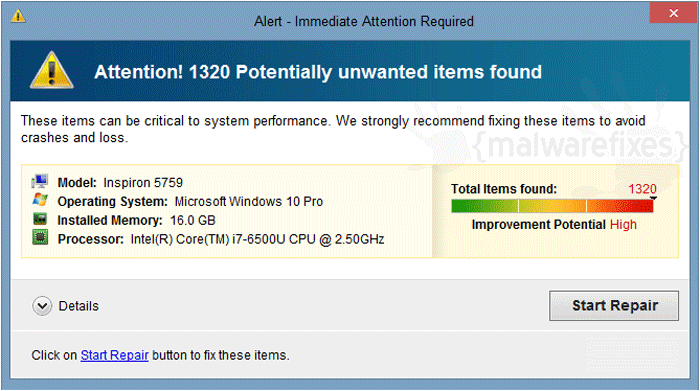The width and height of the screenshot is (700, 391).
Task: Click the Windows Operating System icon
Action: 40,200
